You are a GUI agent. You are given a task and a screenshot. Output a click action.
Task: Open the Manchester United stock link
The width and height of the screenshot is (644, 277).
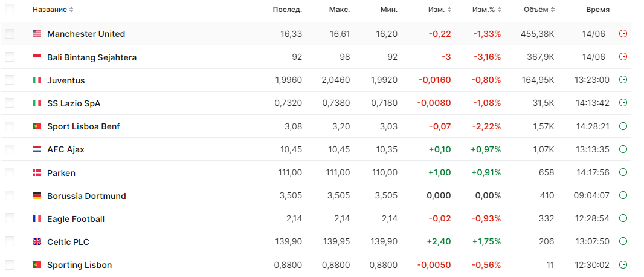tap(86, 34)
